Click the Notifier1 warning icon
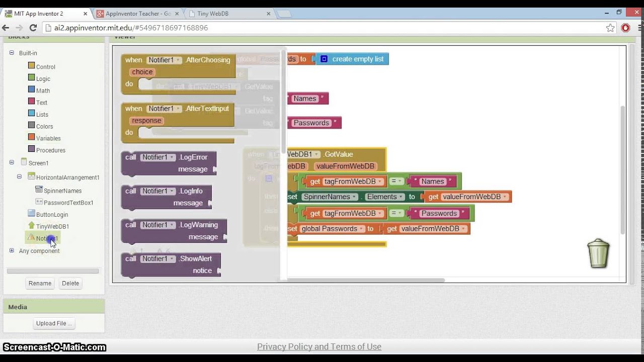 pos(31,237)
